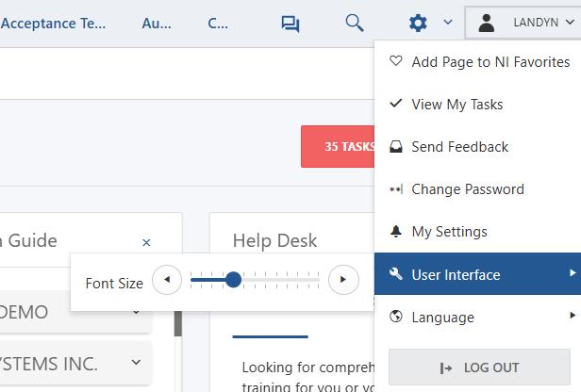Decrease font size with left arrow
This screenshot has width=581, height=392.
tap(167, 280)
